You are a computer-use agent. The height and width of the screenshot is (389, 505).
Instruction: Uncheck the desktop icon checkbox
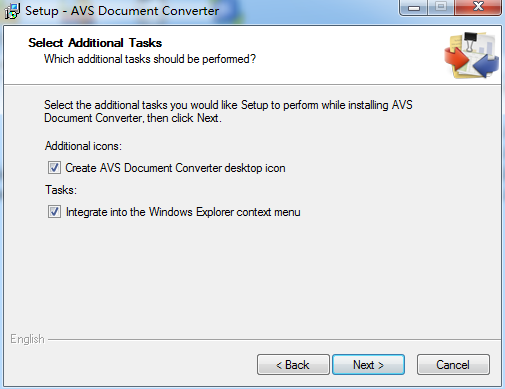point(54,167)
